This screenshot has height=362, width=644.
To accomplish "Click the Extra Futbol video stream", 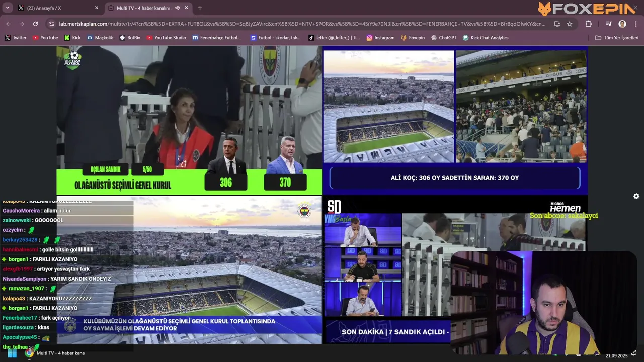I will point(189,120).
